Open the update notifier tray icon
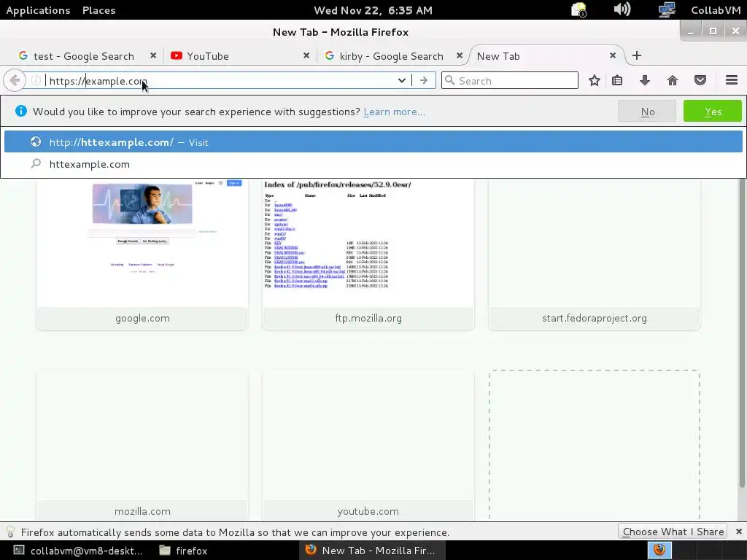 click(x=578, y=9)
